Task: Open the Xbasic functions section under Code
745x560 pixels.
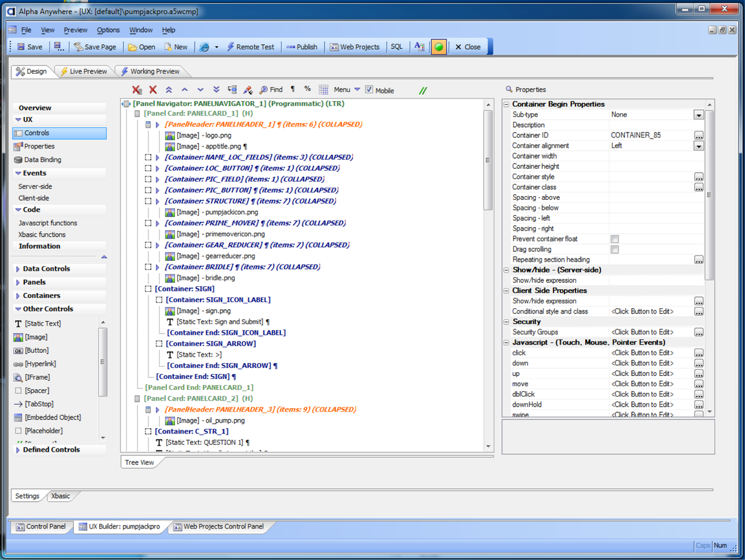Action: [41, 234]
